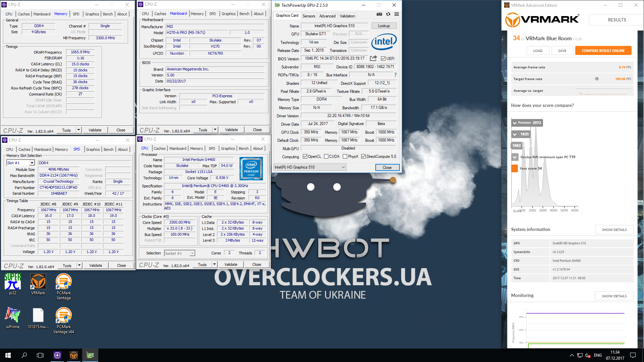The height and width of the screenshot is (362, 644).
Task: Switch to CPU-Z taskbar icon
Action: pos(57,355)
